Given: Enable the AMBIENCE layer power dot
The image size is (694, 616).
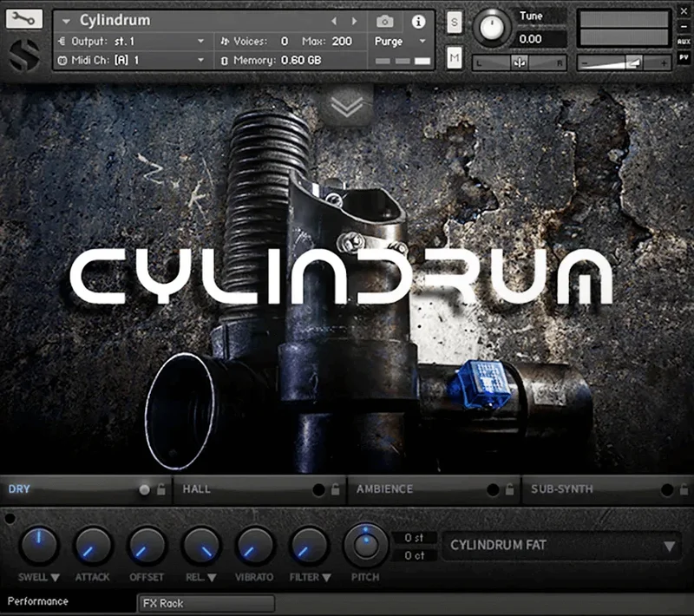Looking at the screenshot, I should coord(493,489).
